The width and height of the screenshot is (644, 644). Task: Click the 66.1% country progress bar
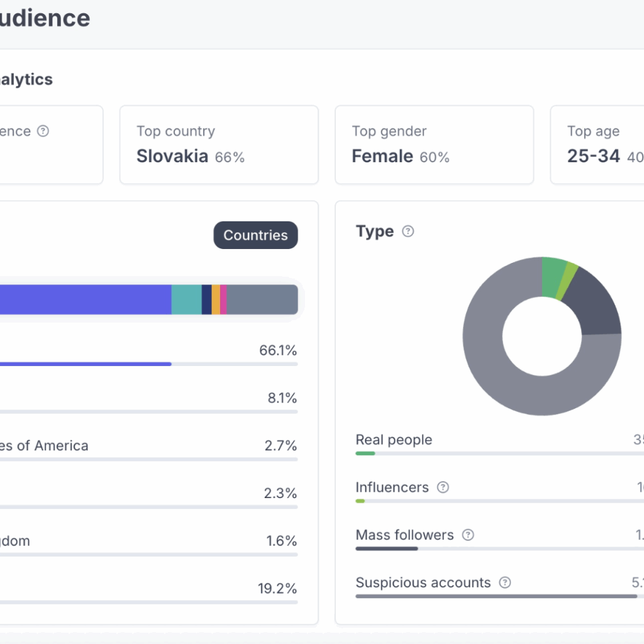point(148,364)
